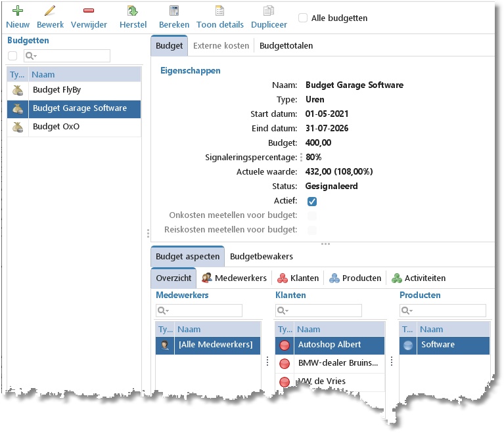
Task: Open search dropdown in Medewerkers filter
Action: point(163,311)
